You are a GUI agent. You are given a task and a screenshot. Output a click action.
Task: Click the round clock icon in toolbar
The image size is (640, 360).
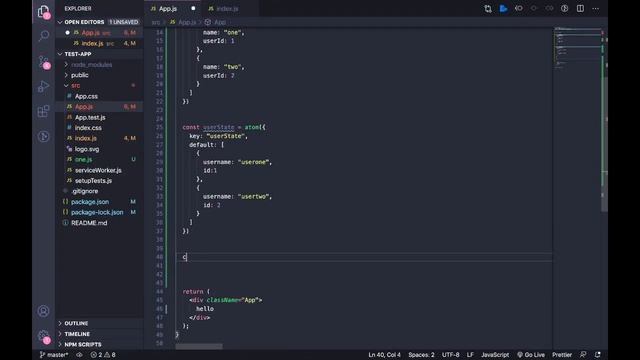(564, 9)
